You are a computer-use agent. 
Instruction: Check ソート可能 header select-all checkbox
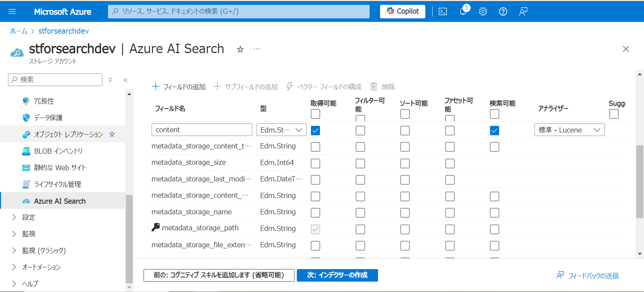coord(405,114)
